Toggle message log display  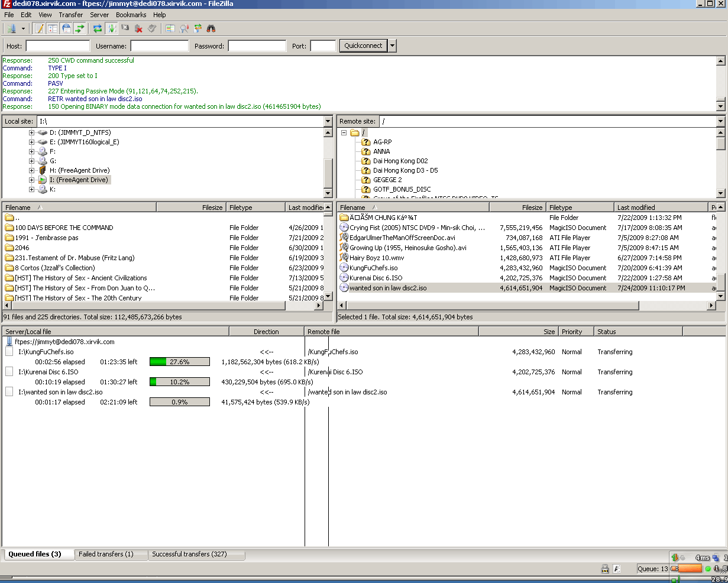tap(39, 28)
